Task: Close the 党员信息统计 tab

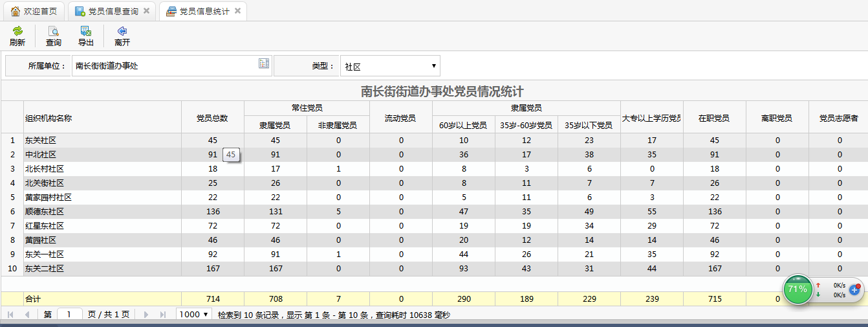Action: pos(237,11)
